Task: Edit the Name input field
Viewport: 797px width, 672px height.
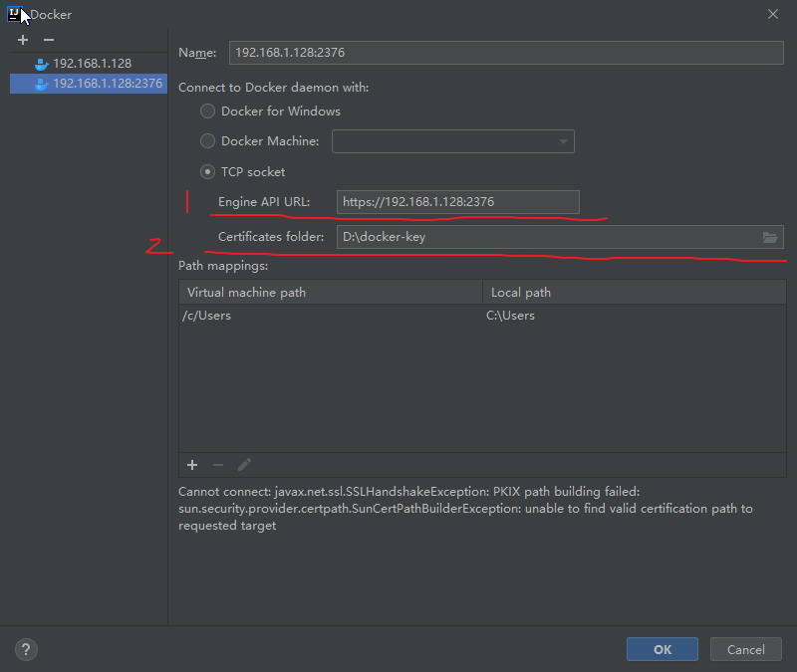Action: click(506, 53)
